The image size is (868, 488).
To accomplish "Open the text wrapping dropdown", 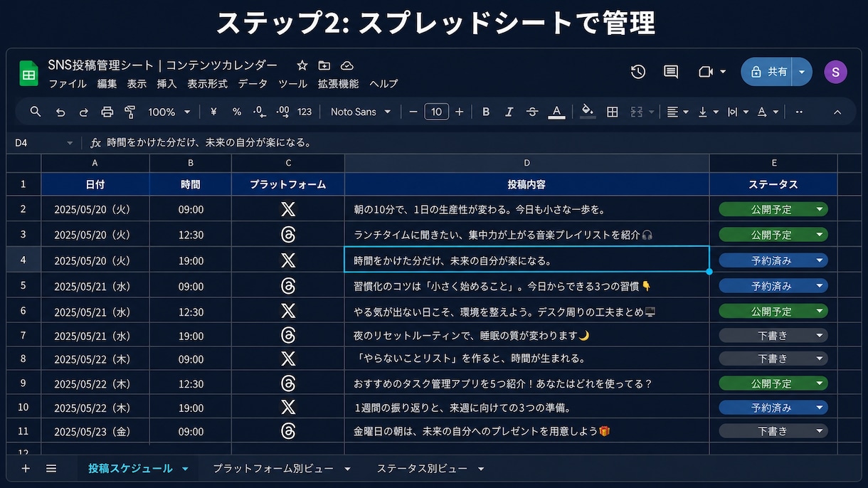I will tap(738, 112).
